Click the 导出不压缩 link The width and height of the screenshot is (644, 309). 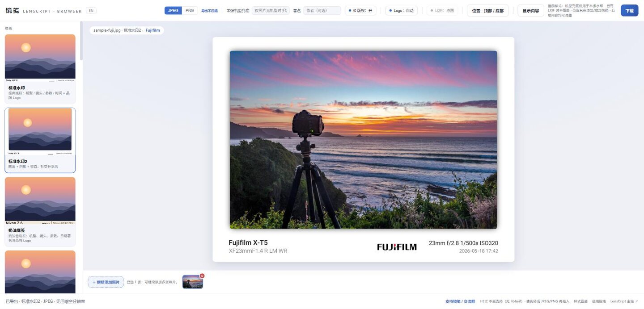click(209, 11)
